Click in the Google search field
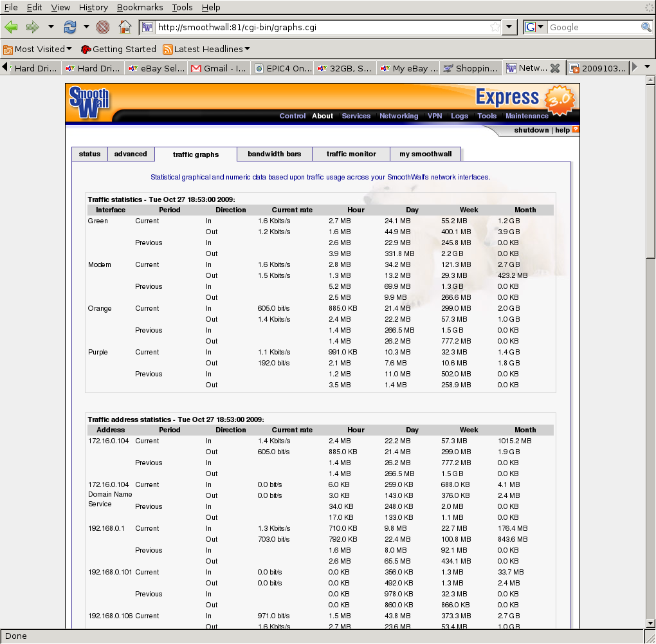656x644 pixels. point(593,27)
